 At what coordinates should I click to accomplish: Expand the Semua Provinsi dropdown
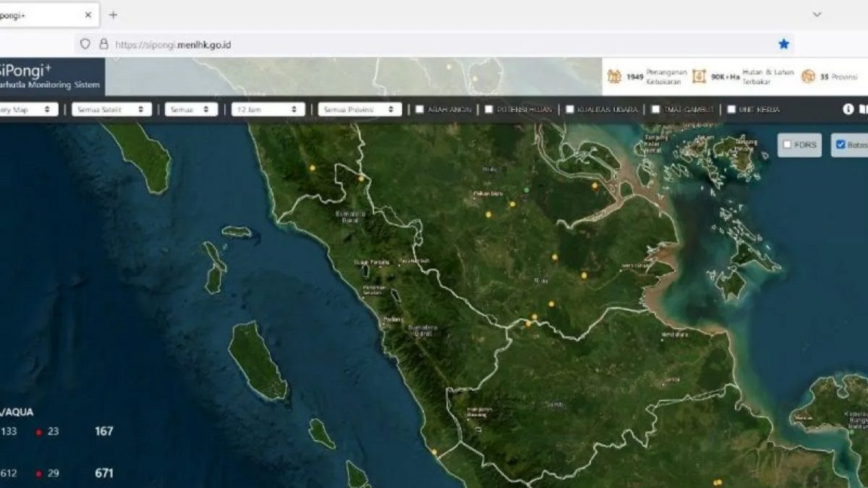click(359, 109)
